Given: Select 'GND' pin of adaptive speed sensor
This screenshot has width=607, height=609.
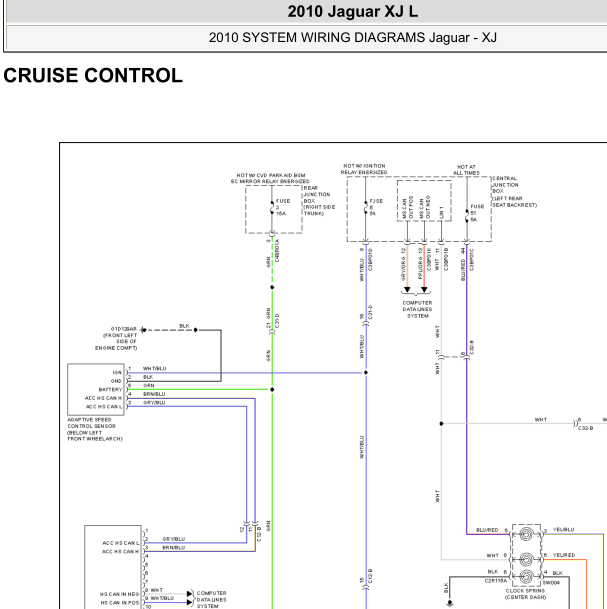Looking at the screenshot, I should click(116, 381).
